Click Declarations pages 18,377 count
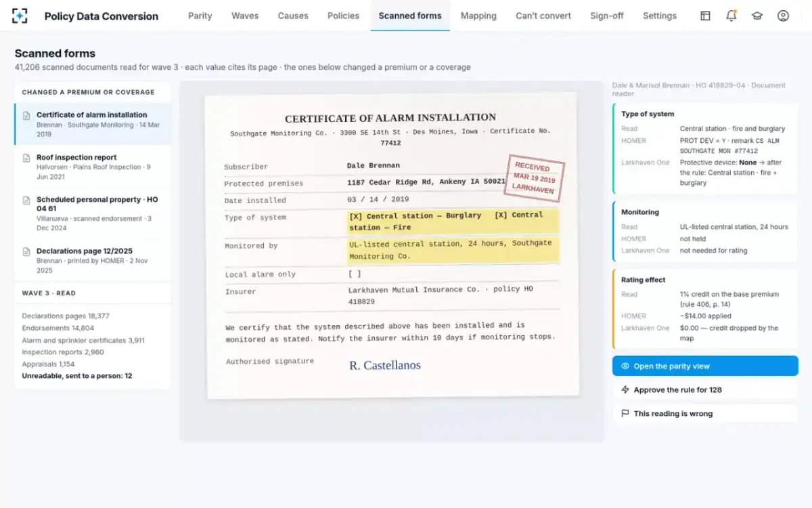812x508 pixels. point(66,316)
